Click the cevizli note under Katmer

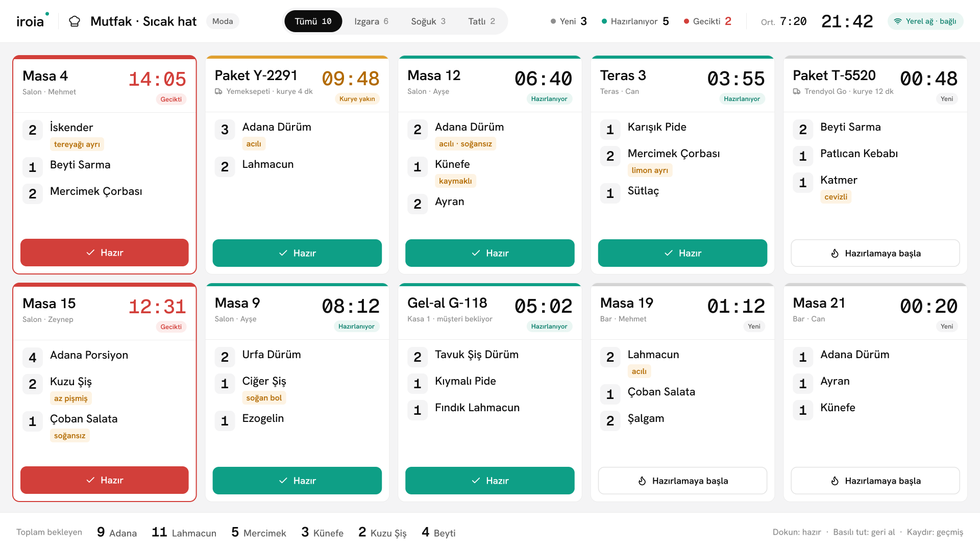tap(836, 197)
